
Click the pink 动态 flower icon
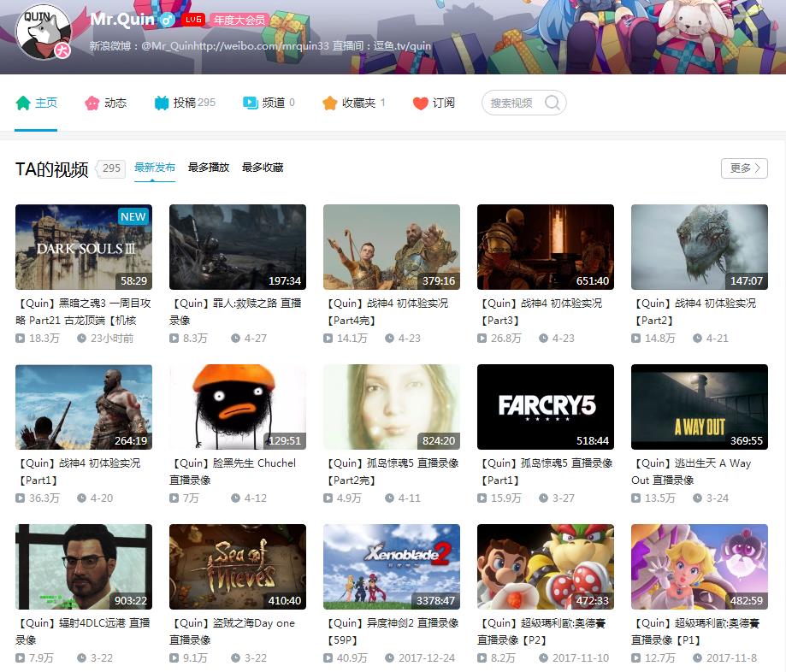(x=92, y=103)
